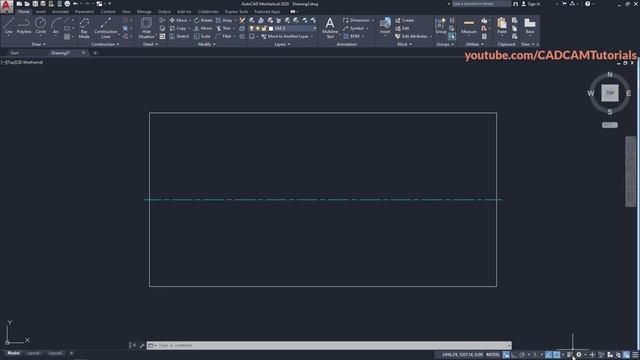
Task: Click Sign In
Action: 531,4
